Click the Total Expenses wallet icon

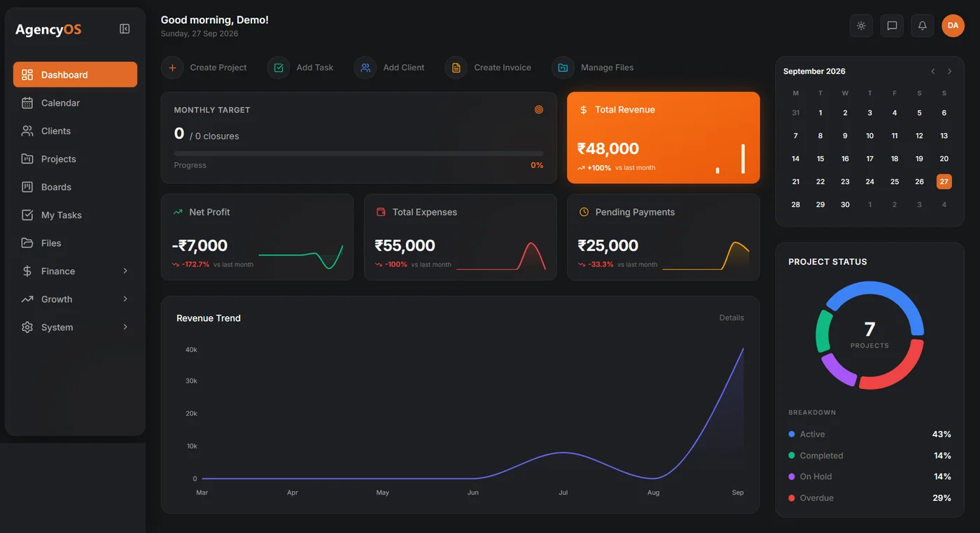(381, 212)
